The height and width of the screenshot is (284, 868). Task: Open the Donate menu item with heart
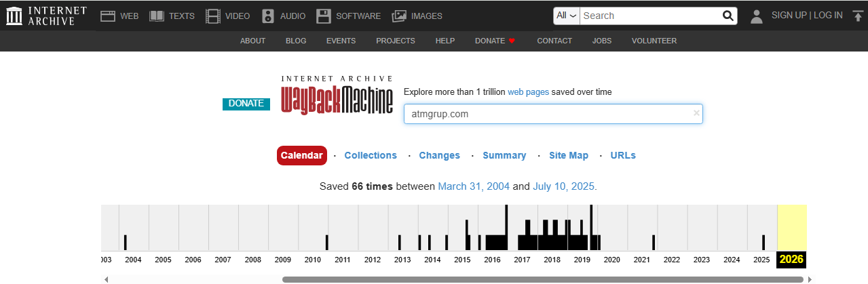click(x=495, y=41)
